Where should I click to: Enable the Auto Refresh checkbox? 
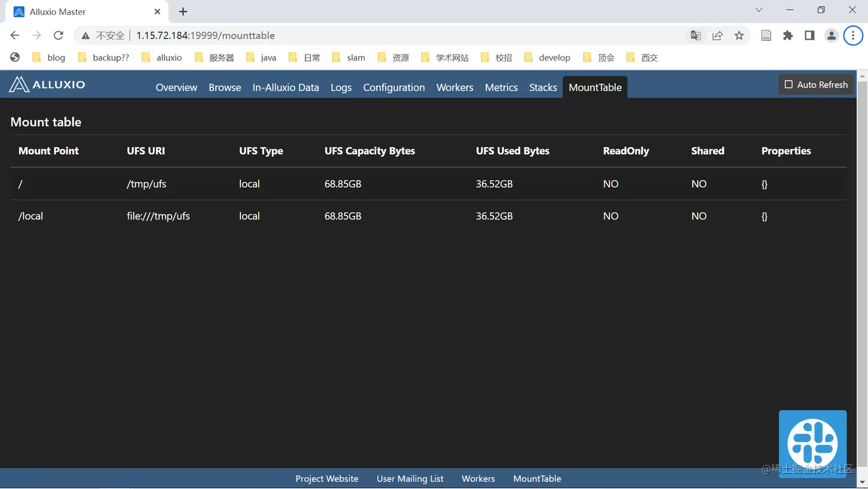pyautogui.click(x=789, y=84)
